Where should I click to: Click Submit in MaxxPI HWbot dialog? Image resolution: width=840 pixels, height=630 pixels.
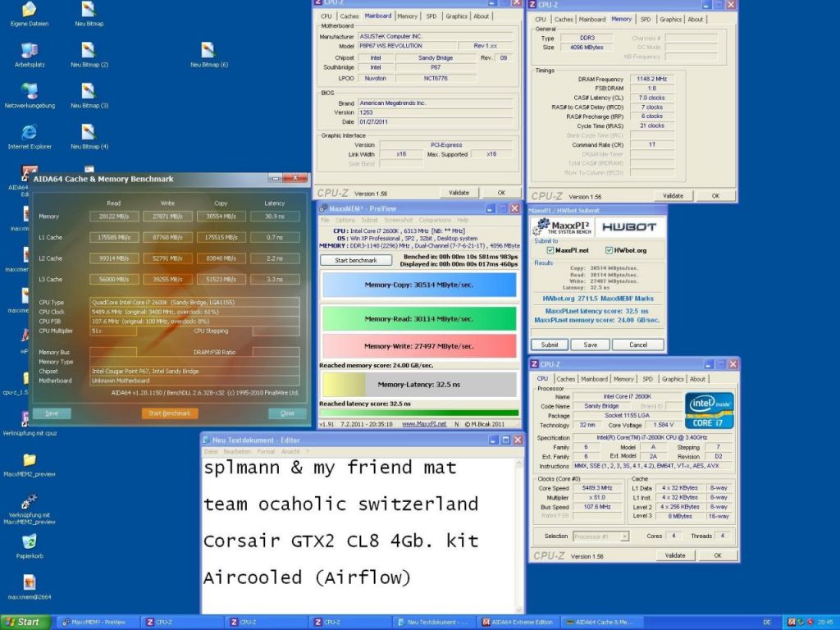pos(549,345)
